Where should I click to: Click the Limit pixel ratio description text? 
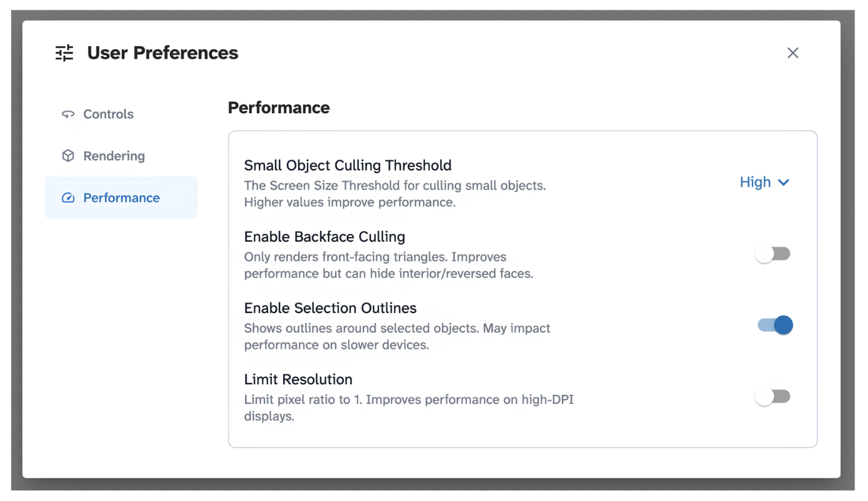[409, 408]
